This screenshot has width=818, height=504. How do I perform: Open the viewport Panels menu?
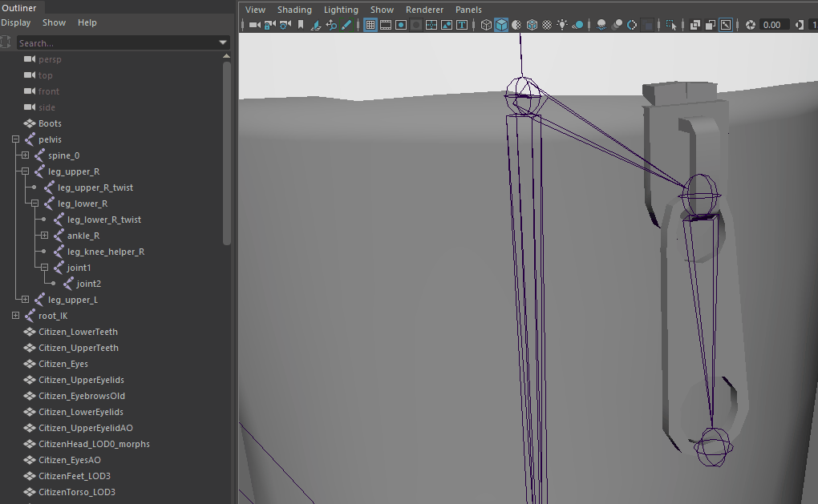pos(468,10)
